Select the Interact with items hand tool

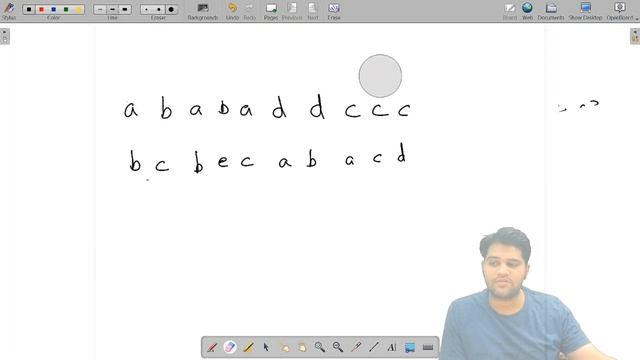point(284,347)
